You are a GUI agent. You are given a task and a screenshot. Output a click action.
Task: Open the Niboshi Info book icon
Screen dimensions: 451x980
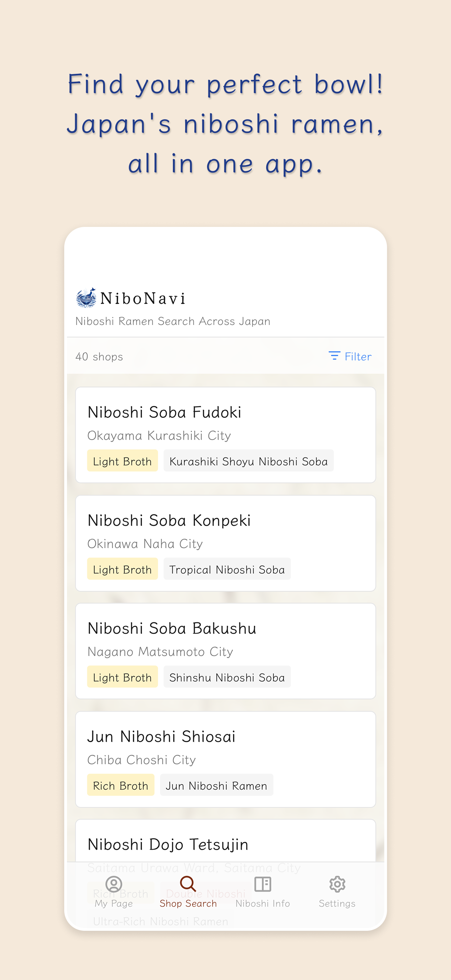(x=263, y=884)
